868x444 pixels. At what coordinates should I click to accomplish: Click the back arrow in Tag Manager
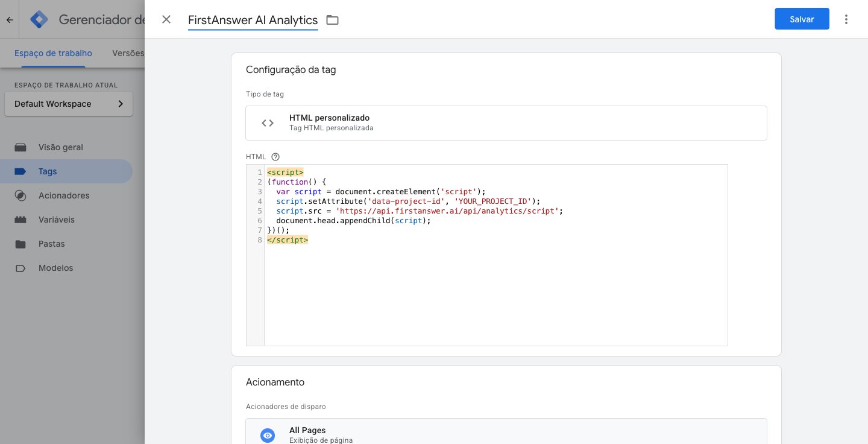coord(10,19)
